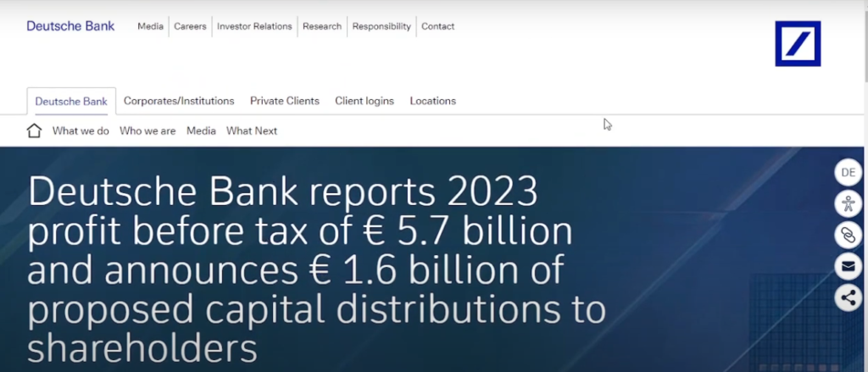The height and width of the screenshot is (372, 868).
Task: Go to Careers page
Action: pyautogui.click(x=190, y=26)
